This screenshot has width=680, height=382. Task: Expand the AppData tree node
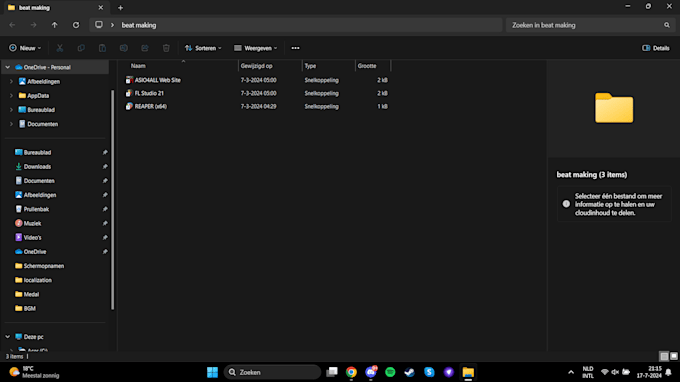pos(11,96)
